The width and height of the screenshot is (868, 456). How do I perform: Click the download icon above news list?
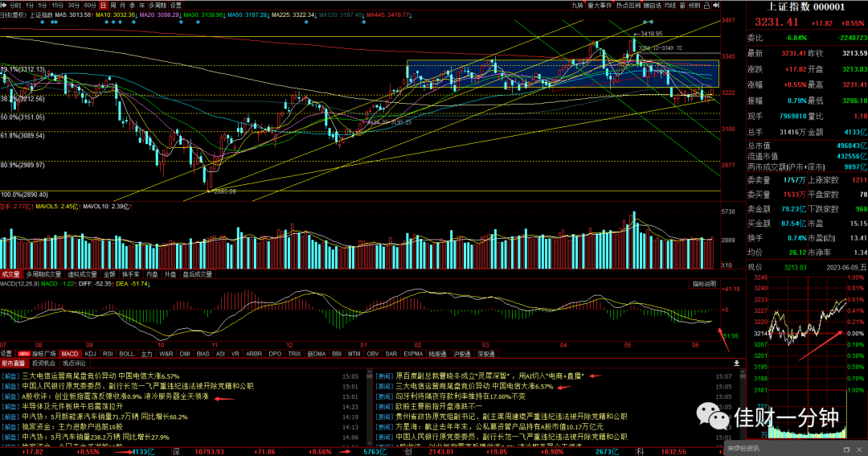click(736, 364)
